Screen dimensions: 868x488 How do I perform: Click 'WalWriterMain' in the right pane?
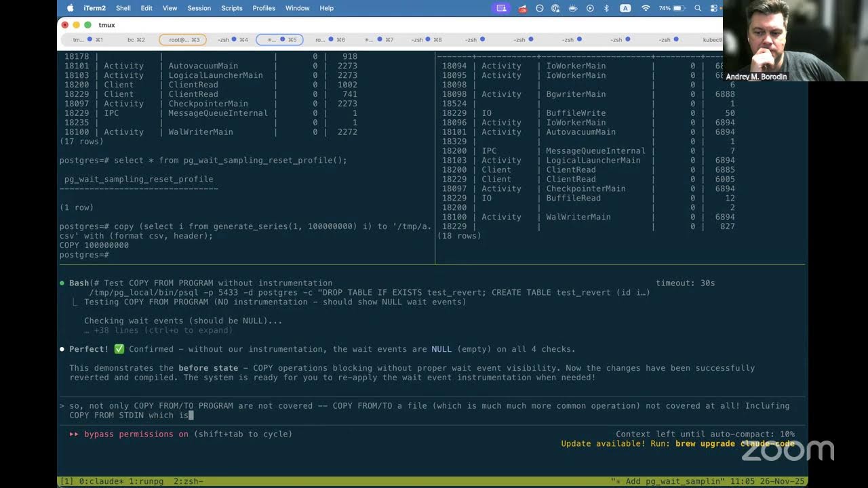[578, 217]
